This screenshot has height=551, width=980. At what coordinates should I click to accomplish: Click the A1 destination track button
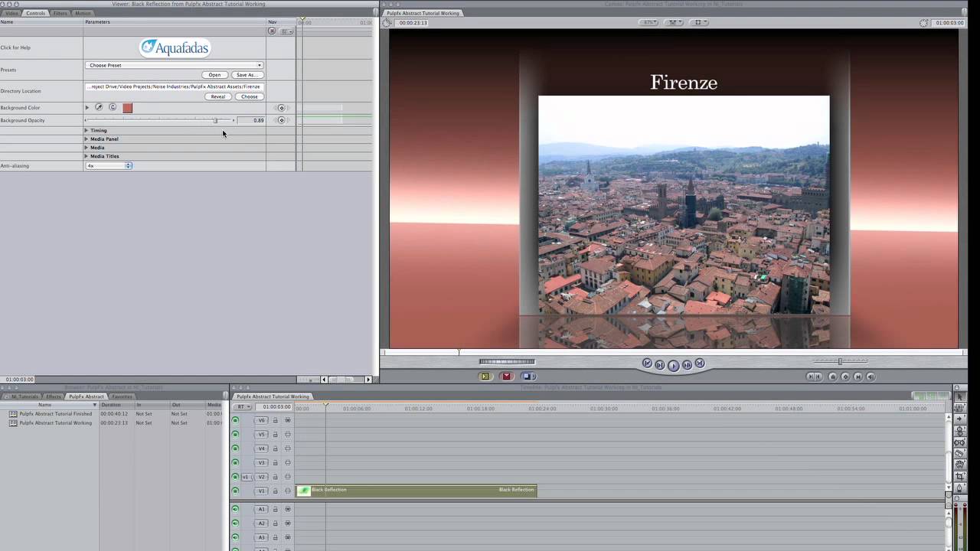click(261, 509)
